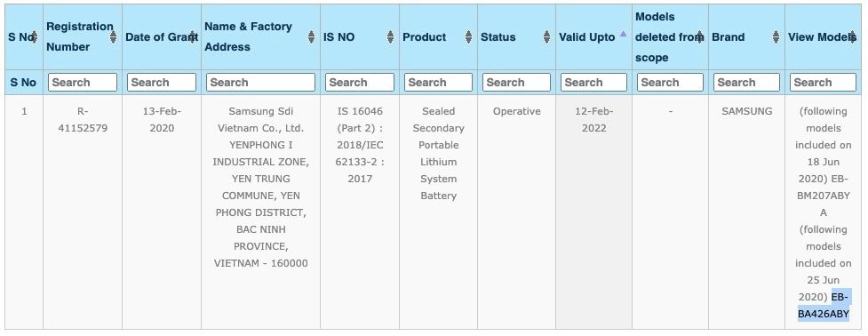Screen dimensions: 868x336
Task: Click highlighted EB-BA426ABY model text
Action: (824, 306)
